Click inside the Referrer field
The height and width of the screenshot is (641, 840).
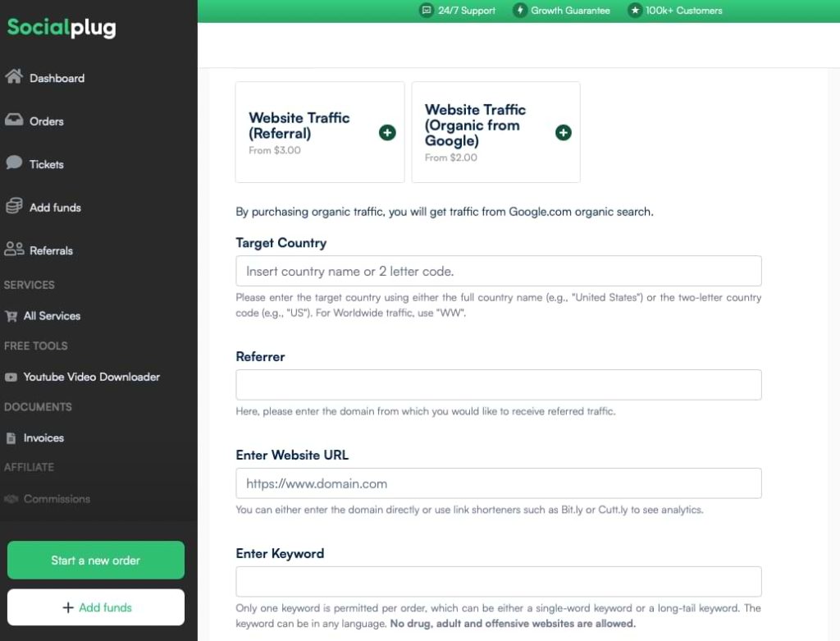[498, 384]
